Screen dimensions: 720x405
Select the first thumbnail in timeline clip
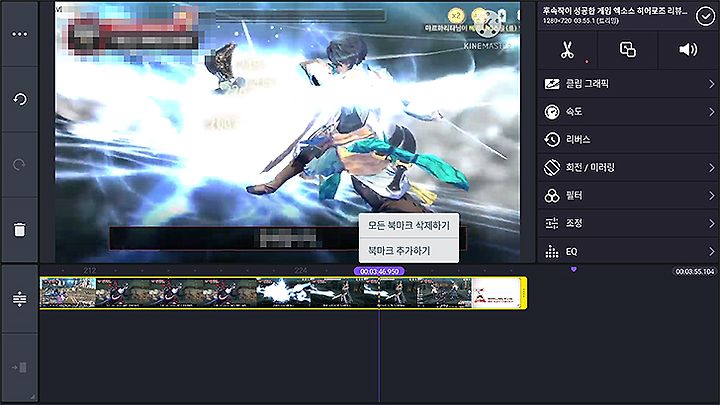click(x=68, y=292)
